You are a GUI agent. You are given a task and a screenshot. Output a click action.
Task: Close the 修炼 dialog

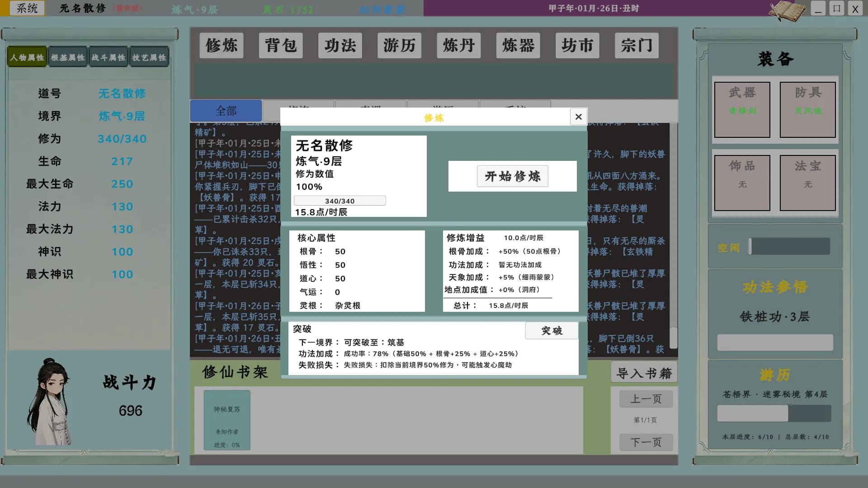tap(578, 117)
